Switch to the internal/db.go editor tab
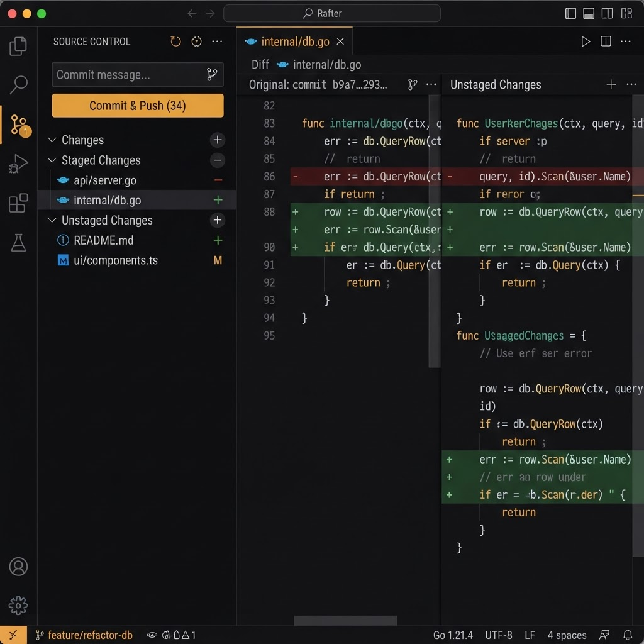The height and width of the screenshot is (644, 644). (294, 42)
